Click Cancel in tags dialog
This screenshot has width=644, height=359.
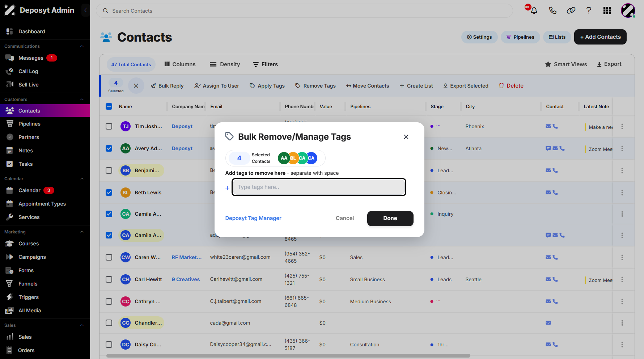pos(344,218)
